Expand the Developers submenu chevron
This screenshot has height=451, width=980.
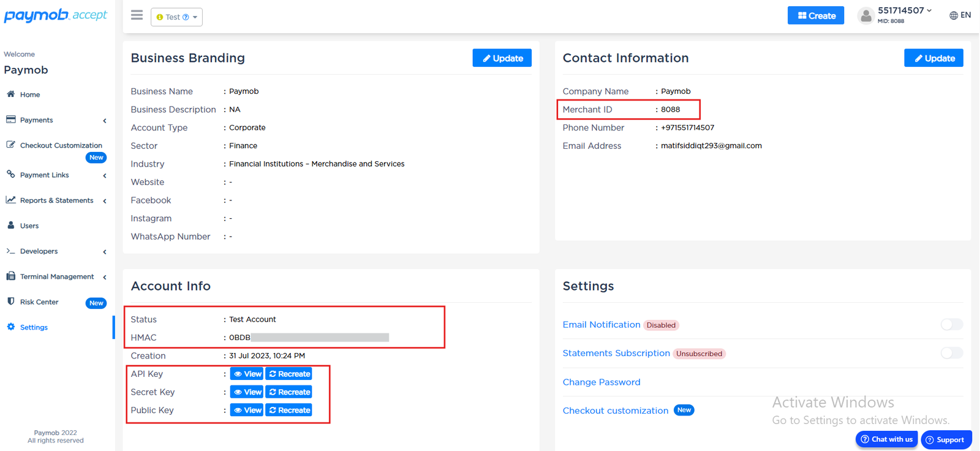pyautogui.click(x=105, y=252)
